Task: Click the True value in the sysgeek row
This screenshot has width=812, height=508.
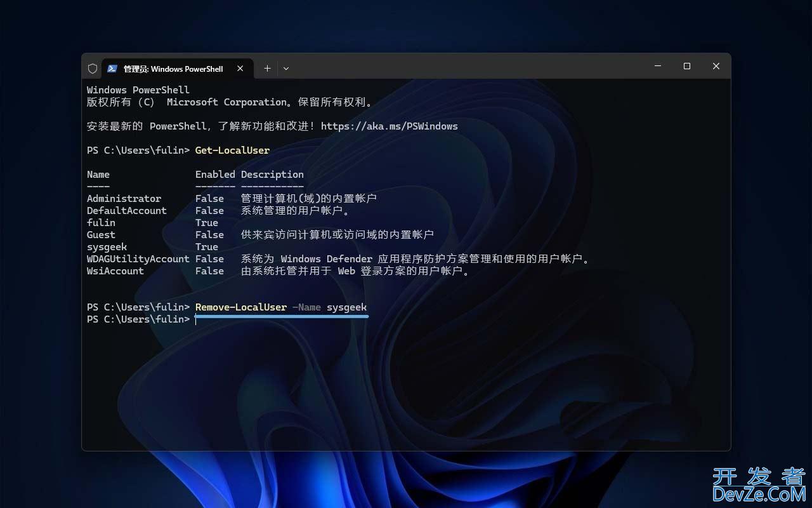Action: tap(207, 246)
